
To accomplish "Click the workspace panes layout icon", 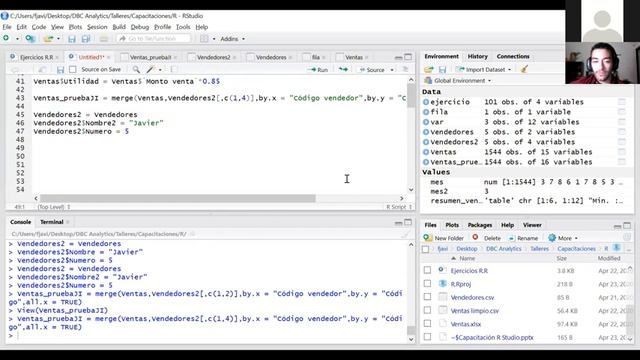I will click(x=204, y=39).
